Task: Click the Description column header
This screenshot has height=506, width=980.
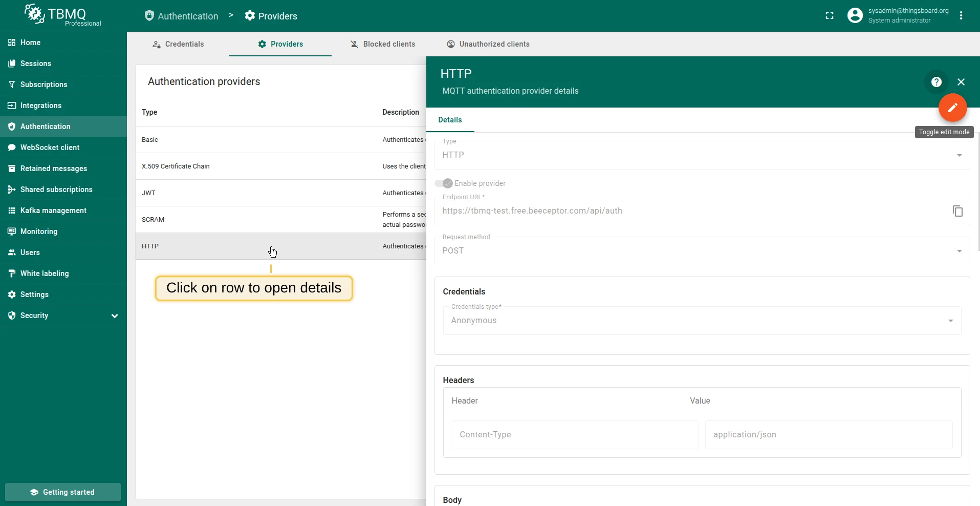Action: 401,112
